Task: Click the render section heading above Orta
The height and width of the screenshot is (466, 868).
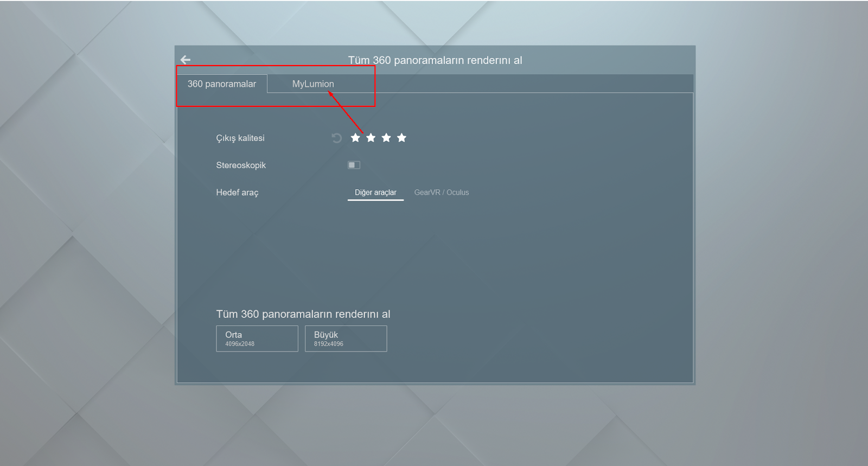Action: (303, 314)
